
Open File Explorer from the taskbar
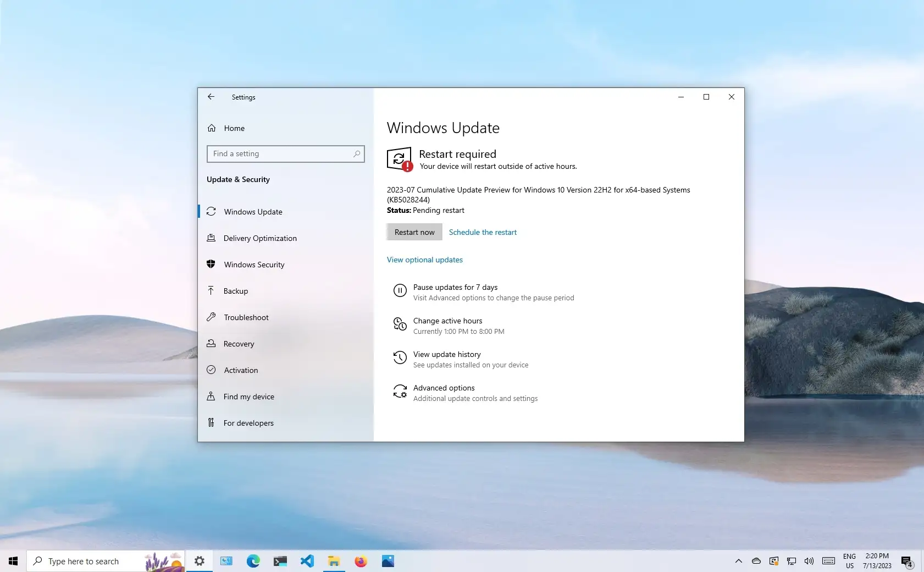click(334, 561)
